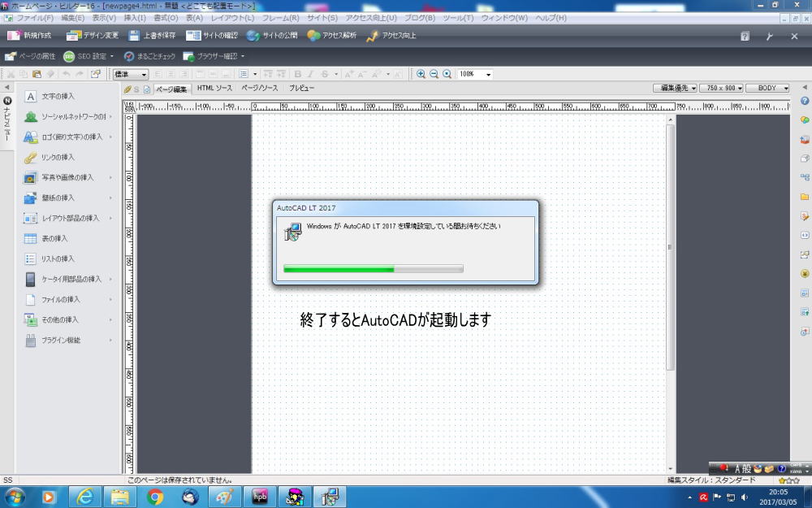Image resolution: width=812 pixels, height=508 pixels.
Task: Open the ファイル(F) menu
Action: click(x=35, y=18)
